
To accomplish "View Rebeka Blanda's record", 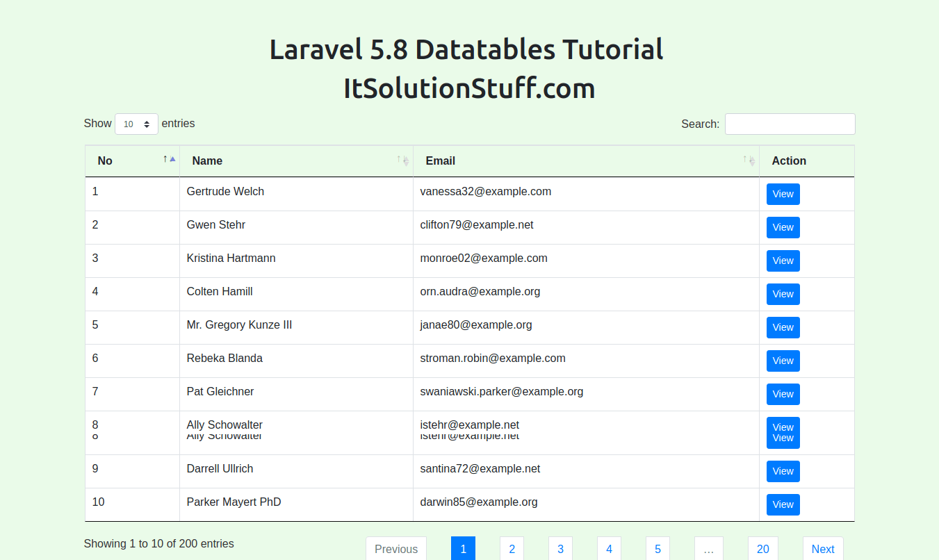I will pyautogui.click(x=783, y=361).
